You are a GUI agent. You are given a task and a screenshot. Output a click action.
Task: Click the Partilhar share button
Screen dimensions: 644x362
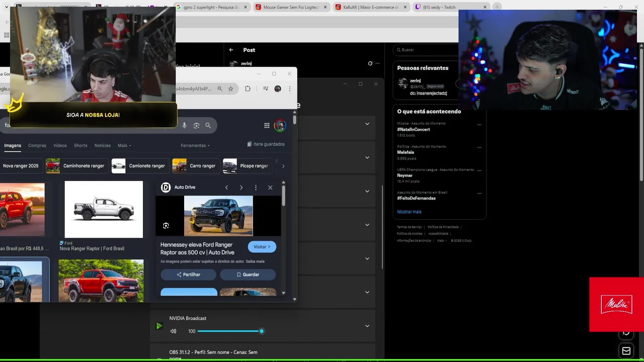pyautogui.click(x=188, y=275)
